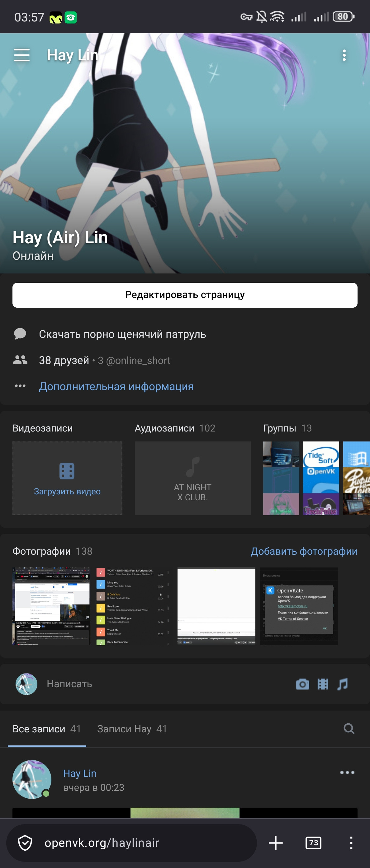This screenshot has width=370, height=868.
Task: Open a new browser tab with plus
Action: (x=276, y=843)
